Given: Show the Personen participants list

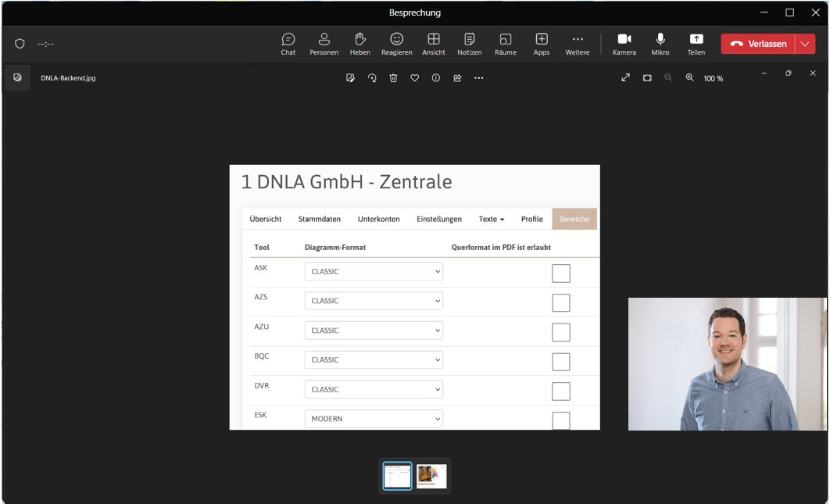Looking at the screenshot, I should coord(324,44).
